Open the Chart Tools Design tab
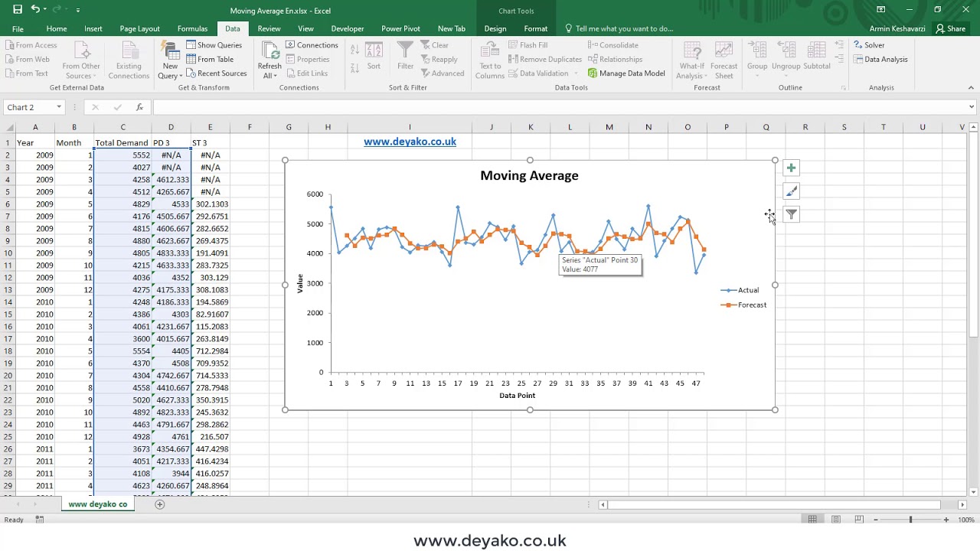980x551 pixels. pos(495,29)
